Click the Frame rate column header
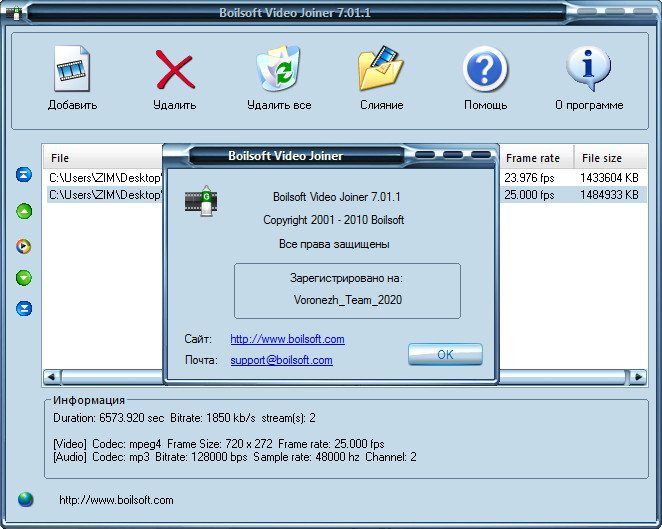The image size is (662, 529). tap(536, 158)
